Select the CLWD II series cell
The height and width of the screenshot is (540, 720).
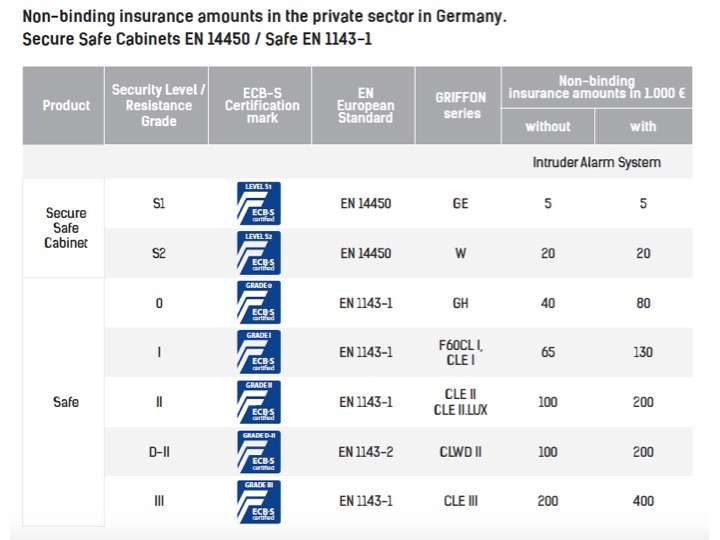460,452
